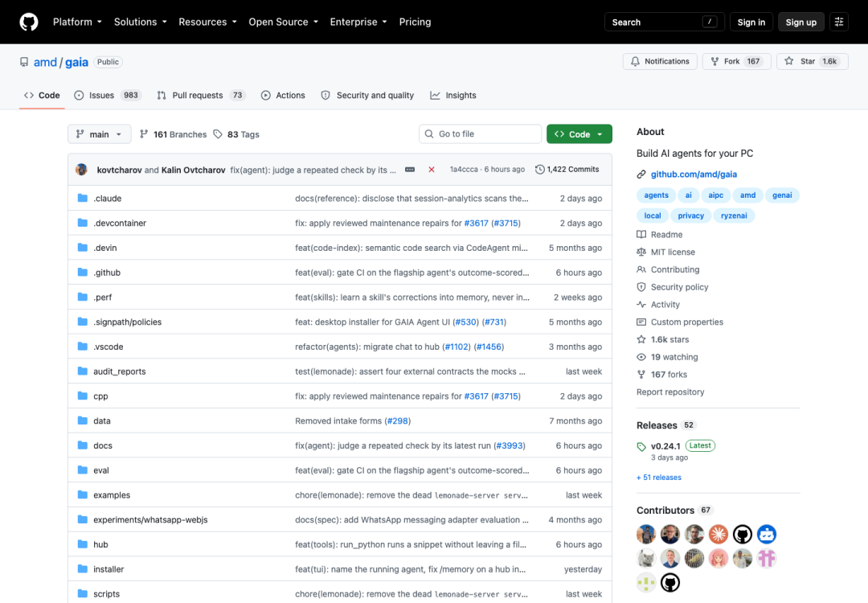Open the Platform dropdown menu
Image resolution: width=868 pixels, height=603 pixels.
pos(77,23)
